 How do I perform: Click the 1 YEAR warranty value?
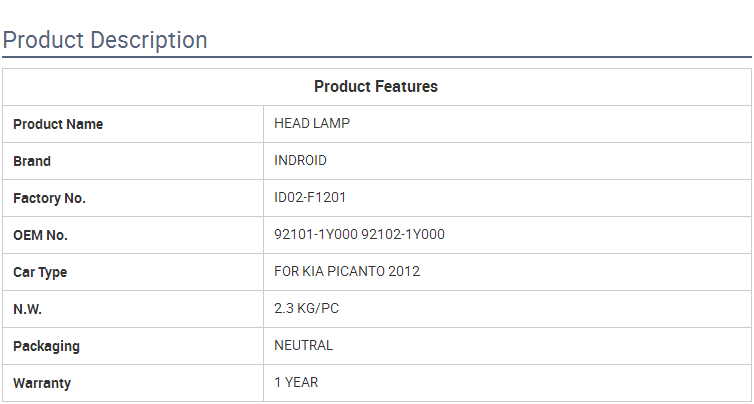pos(296,383)
